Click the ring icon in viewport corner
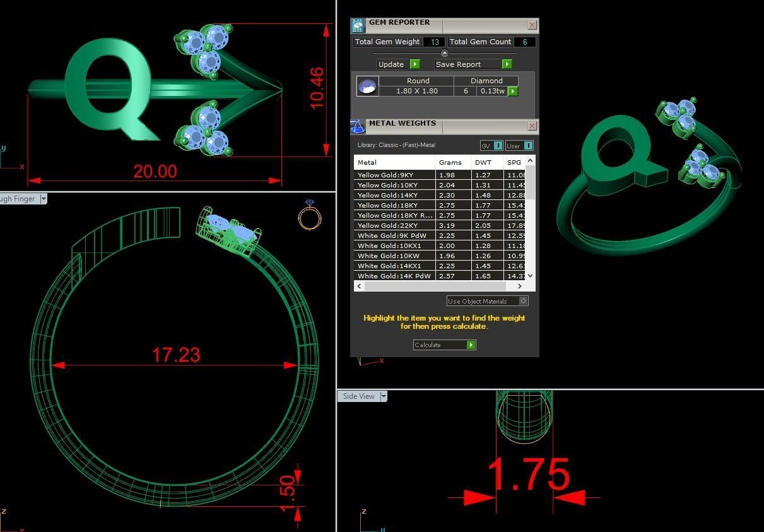Image resolution: width=764 pixels, height=532 pixels. click(310, 215)
